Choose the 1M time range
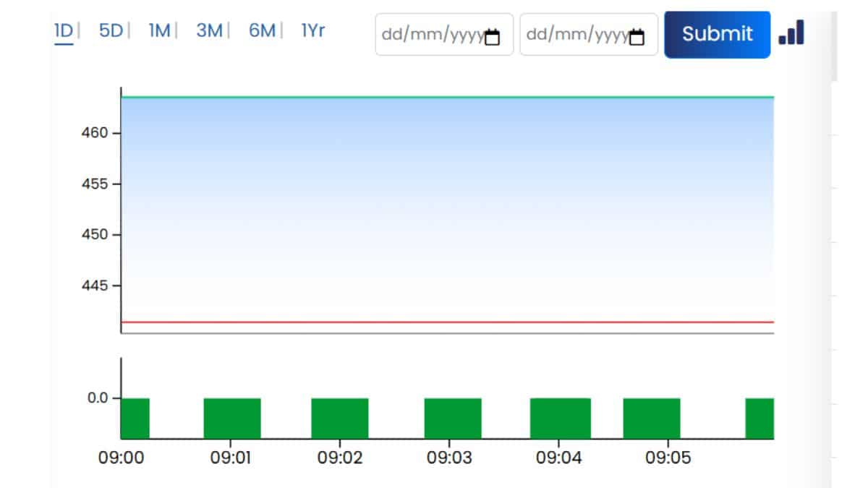Screen dimensions: 868x488 (159, 31)
